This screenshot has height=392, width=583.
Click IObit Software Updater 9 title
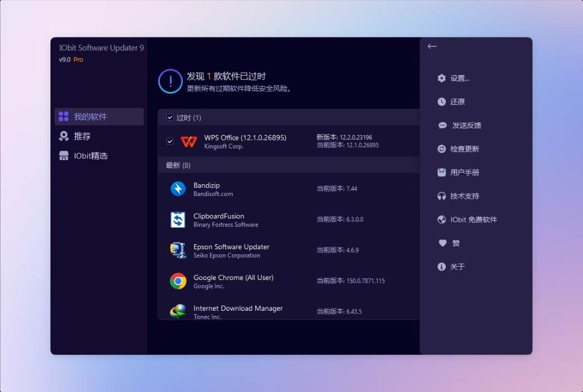(101, 48)
